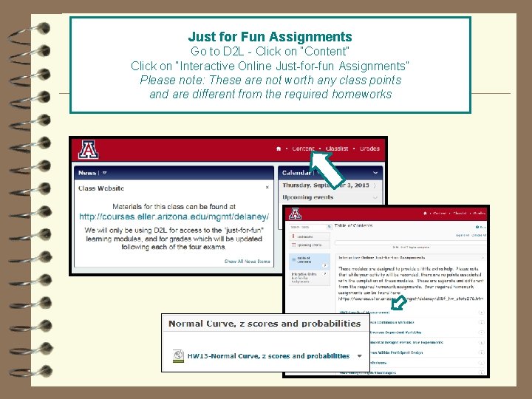This screenshot has width=532, height=399.
Task: Open Classlist in the Table of Contents window navbar
Action: [460, 214]
